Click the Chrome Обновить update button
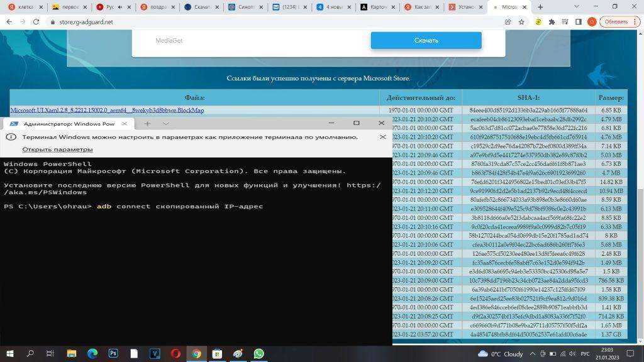The image size is (644, 362). (x=614, y=21)
